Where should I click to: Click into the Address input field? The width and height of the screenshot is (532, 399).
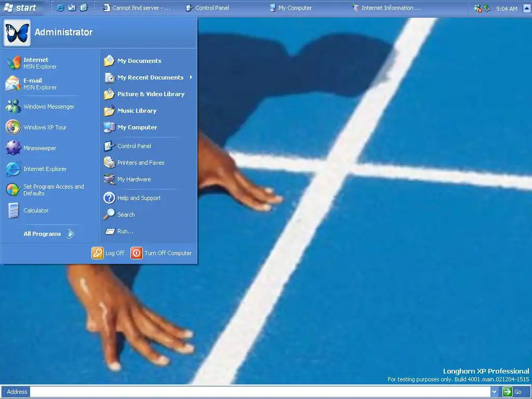[260, 392]
